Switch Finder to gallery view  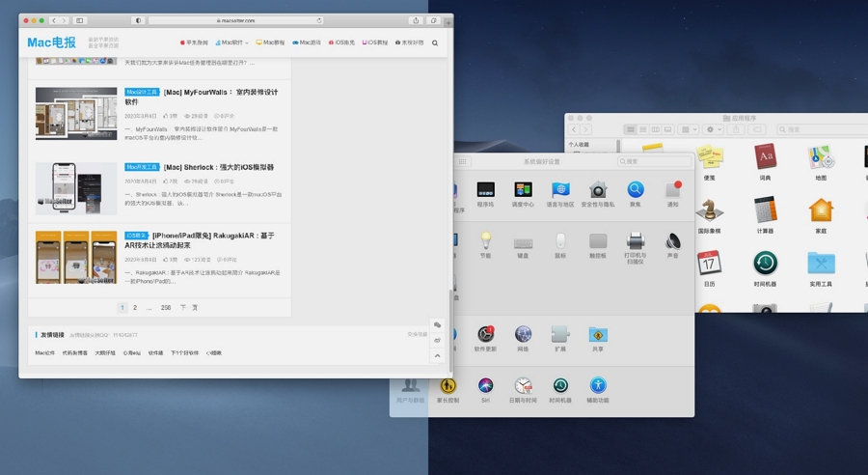[668, 129]
